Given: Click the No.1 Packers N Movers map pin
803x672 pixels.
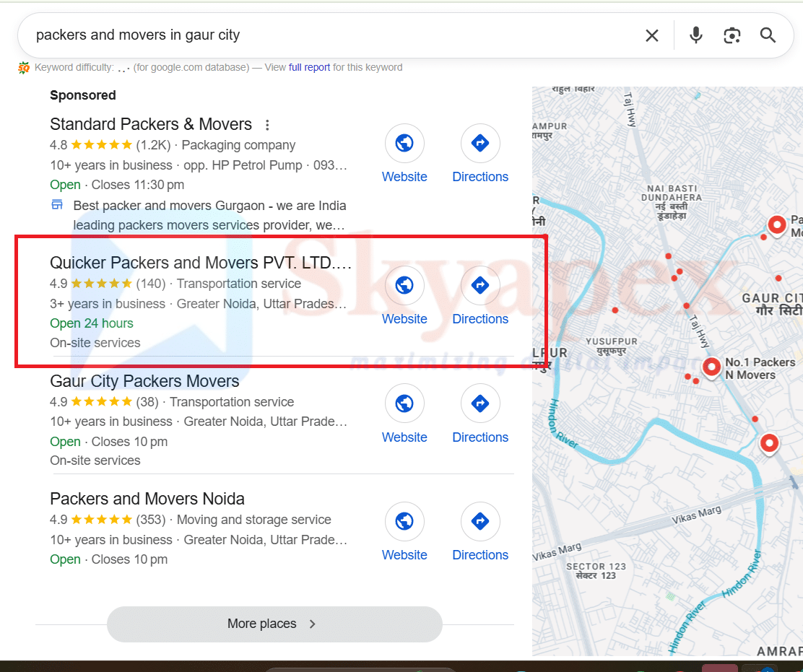Looking at the screenshot, I should [712, 367].
